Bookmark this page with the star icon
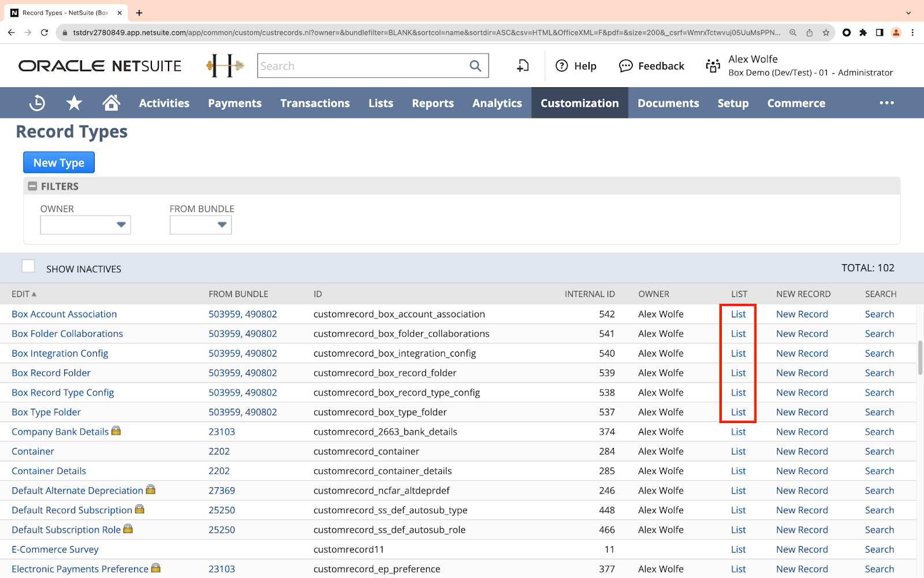Viewport: 924px width, 578px height. [x=826, y=32]
